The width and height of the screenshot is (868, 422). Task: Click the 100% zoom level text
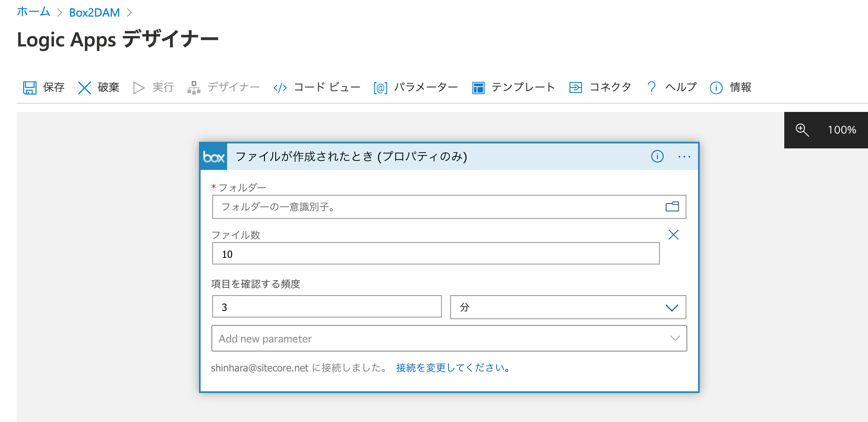pos(842,130)
